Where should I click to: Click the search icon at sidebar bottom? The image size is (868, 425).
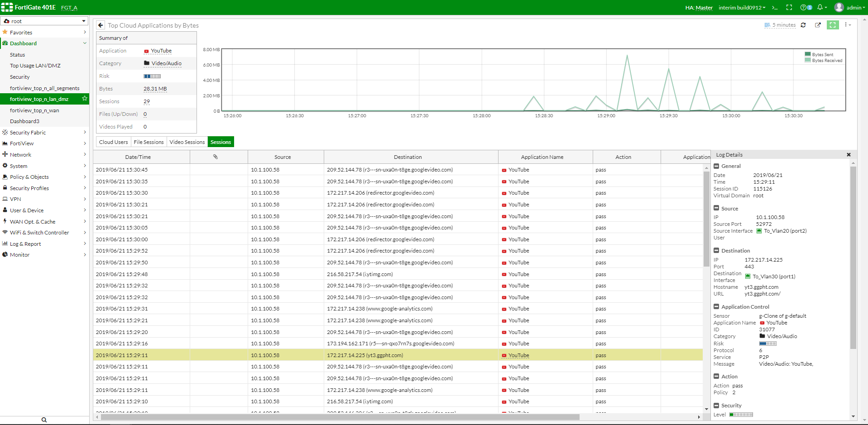pos(44,420)
